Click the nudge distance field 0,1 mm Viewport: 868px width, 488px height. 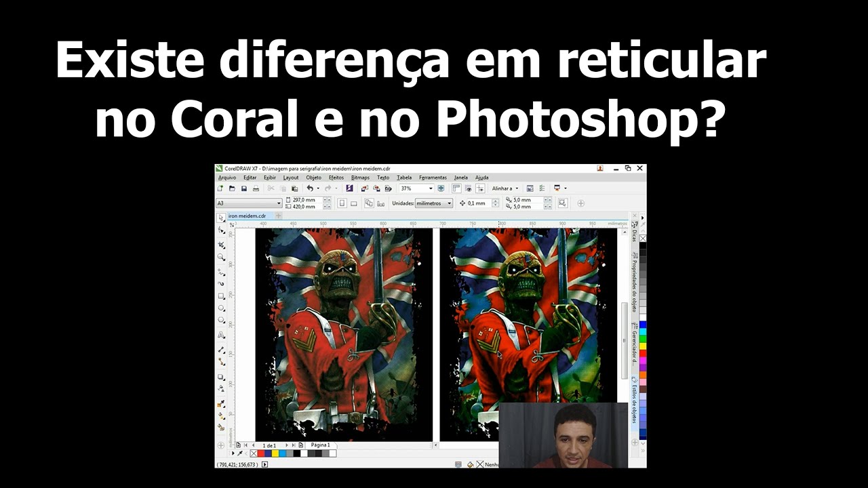(x=479, y=203)
